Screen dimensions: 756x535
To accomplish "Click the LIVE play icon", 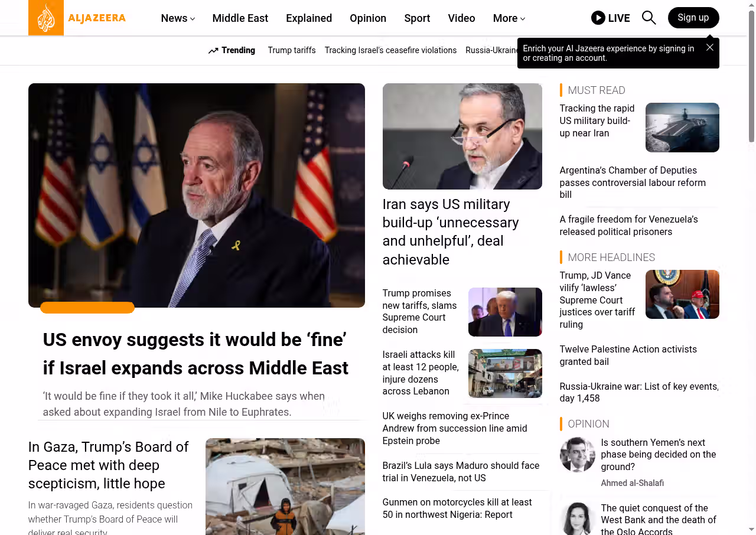I will point(598,18).
